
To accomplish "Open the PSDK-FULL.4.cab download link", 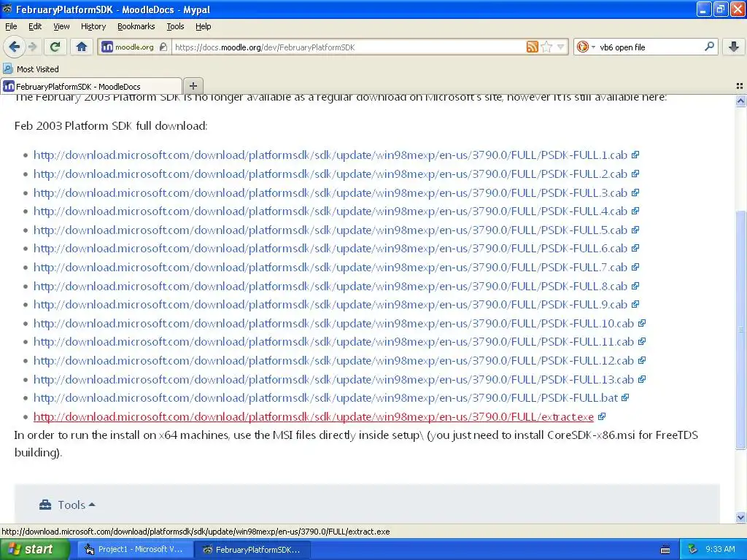I will pos(330,211).
